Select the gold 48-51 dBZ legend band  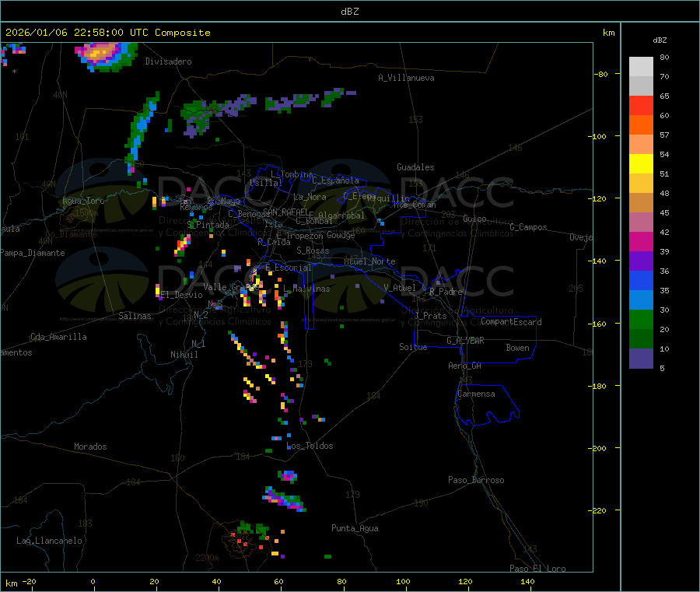pyautogui.click(x=641, y=184)
